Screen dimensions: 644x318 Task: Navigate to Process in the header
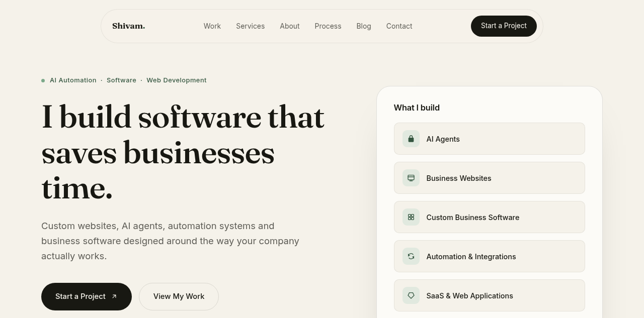(x=328, y=26)
